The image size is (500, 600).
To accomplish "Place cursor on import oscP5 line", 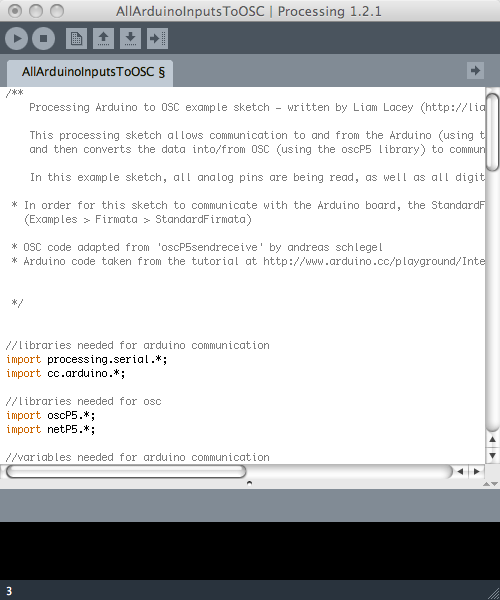I will [50, 416].
